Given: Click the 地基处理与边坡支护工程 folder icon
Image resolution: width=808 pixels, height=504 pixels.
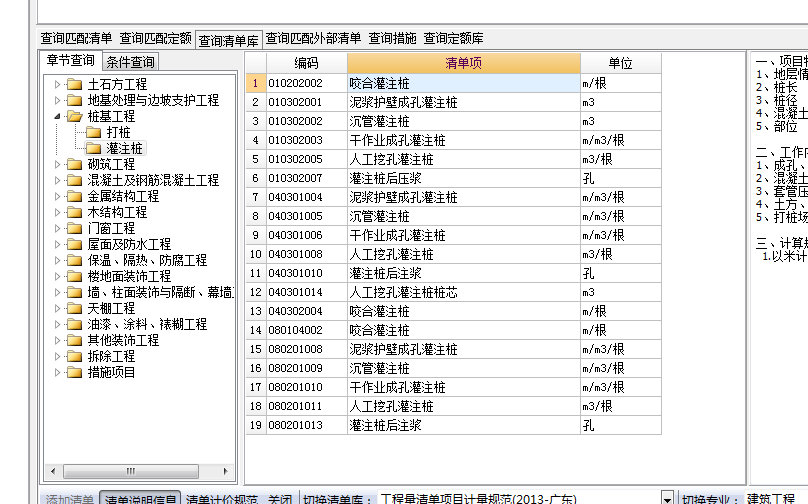Looking at the screenshot, I should (74, 100).
